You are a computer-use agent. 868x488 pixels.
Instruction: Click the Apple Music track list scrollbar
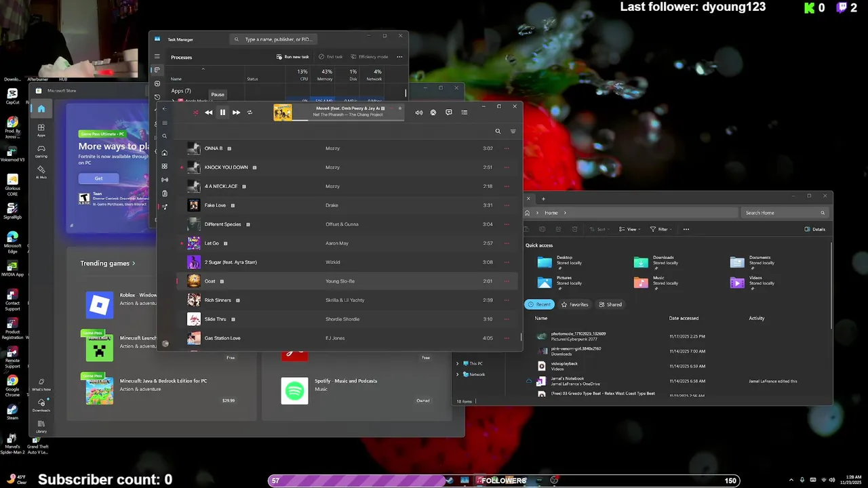tap(521, 337)
